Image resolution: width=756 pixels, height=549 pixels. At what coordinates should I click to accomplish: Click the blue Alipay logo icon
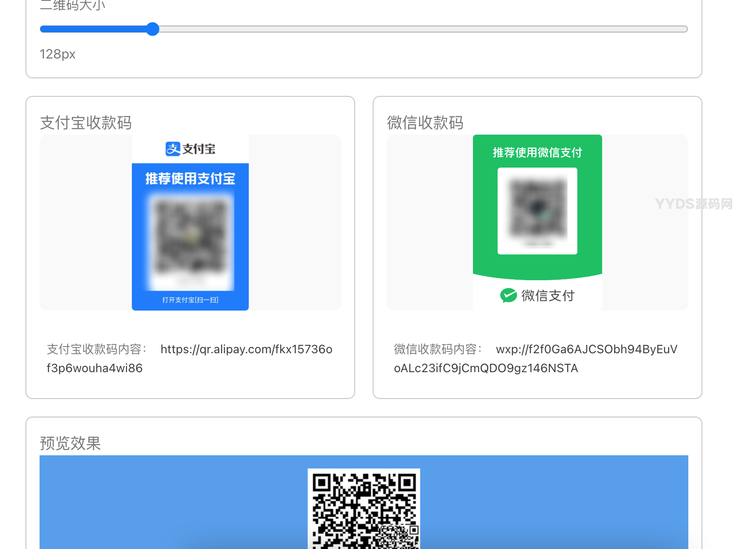click(173, 149)
